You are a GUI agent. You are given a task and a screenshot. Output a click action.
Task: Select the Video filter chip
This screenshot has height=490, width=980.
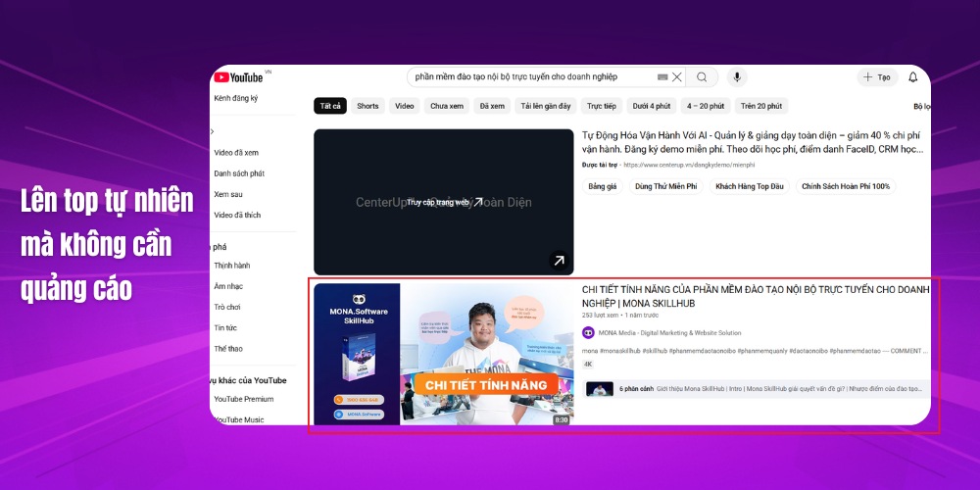point(405,106)
